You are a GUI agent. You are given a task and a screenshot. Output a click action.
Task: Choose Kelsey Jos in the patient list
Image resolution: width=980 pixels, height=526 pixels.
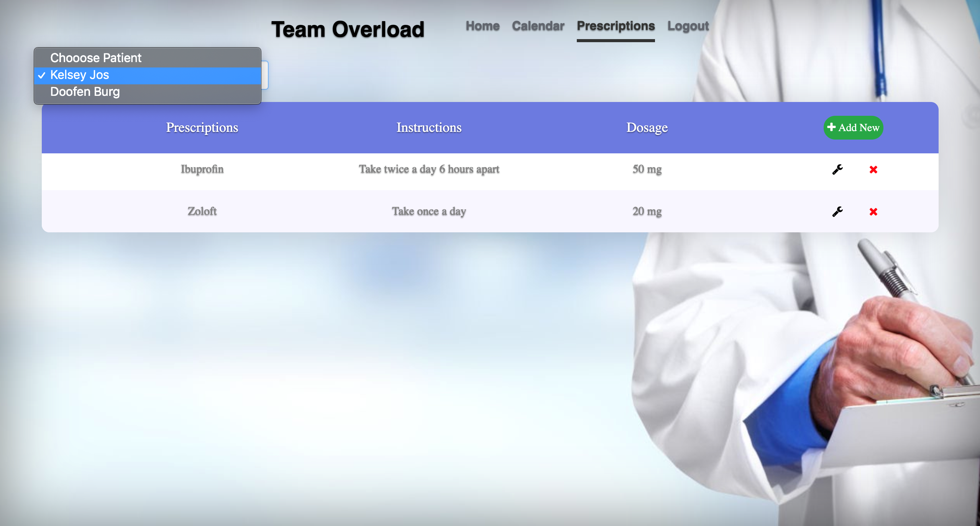click(80, 75)
